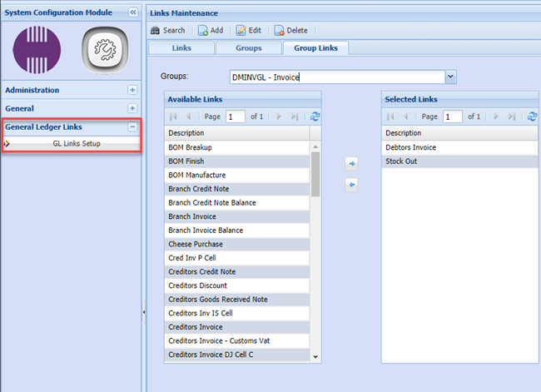The height and width of the screenshot is (392, 541).
Task: Click the Search toolbar button
Action: click(167, 30)
